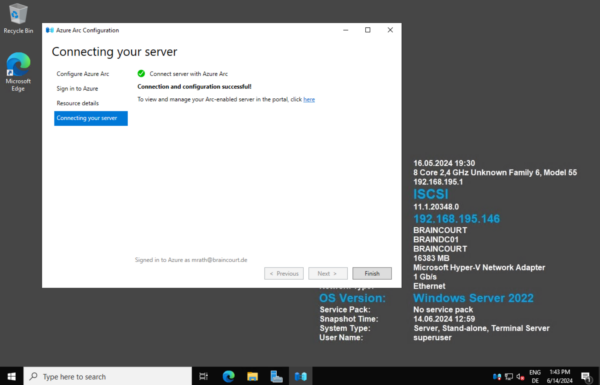Select the Connecting your server step

[91, 118]
